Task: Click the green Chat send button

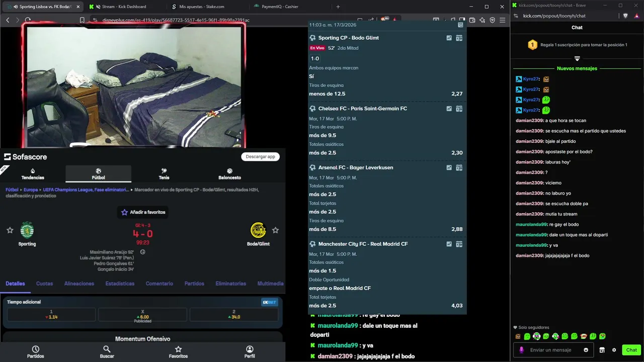Action: pyautogui.click(x=631, y=350)
